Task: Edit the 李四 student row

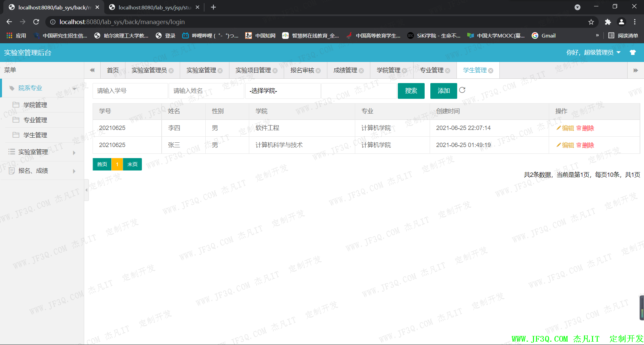Action: (x=565, y=128)
